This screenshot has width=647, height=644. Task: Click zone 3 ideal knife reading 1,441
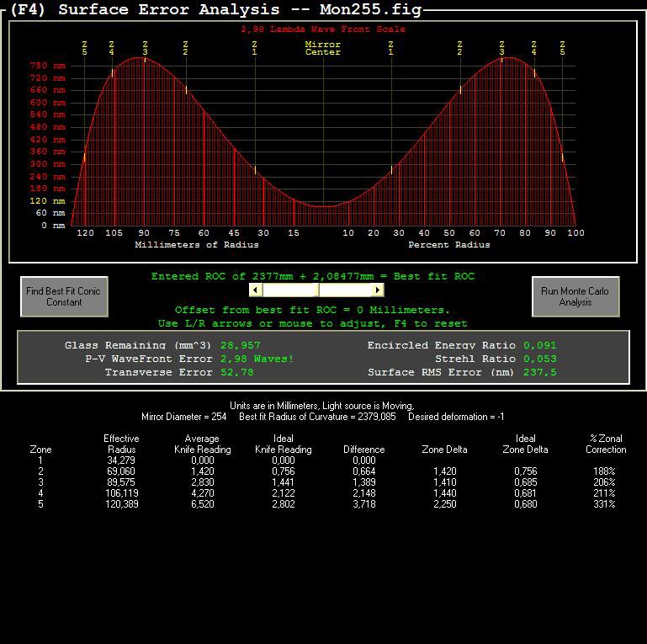pyautogui.click(x=283, y=482)
